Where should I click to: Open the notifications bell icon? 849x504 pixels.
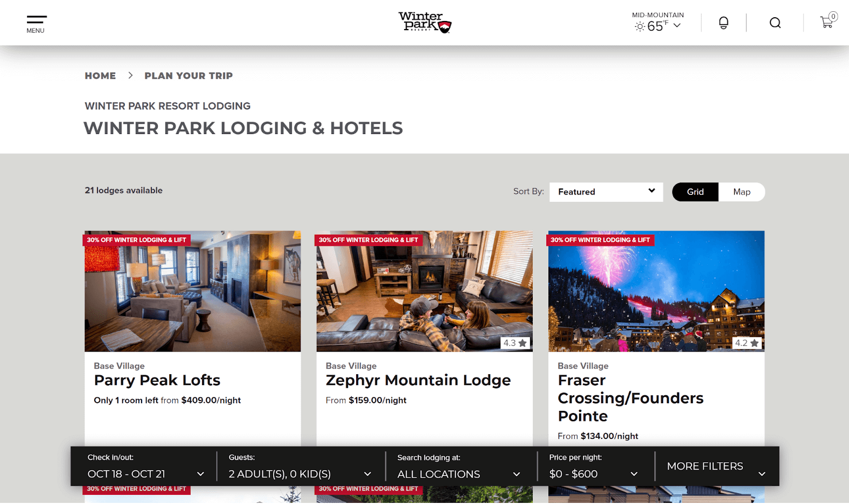pos(723,23)
